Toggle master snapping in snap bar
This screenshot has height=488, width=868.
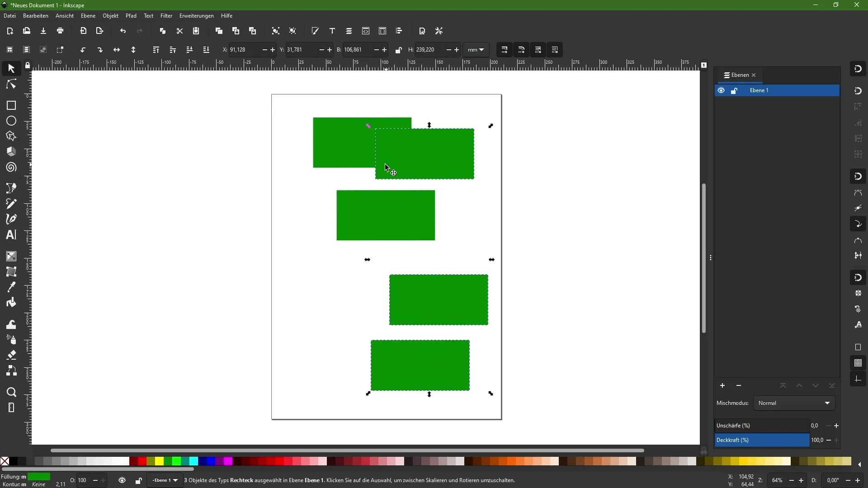(858, 69)
